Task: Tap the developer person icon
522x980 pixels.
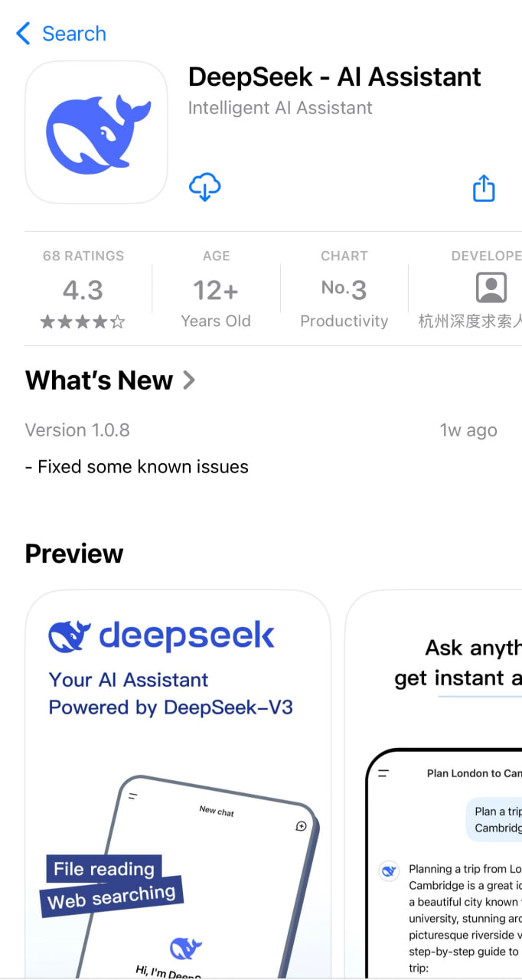Action: tap(491, 288)
